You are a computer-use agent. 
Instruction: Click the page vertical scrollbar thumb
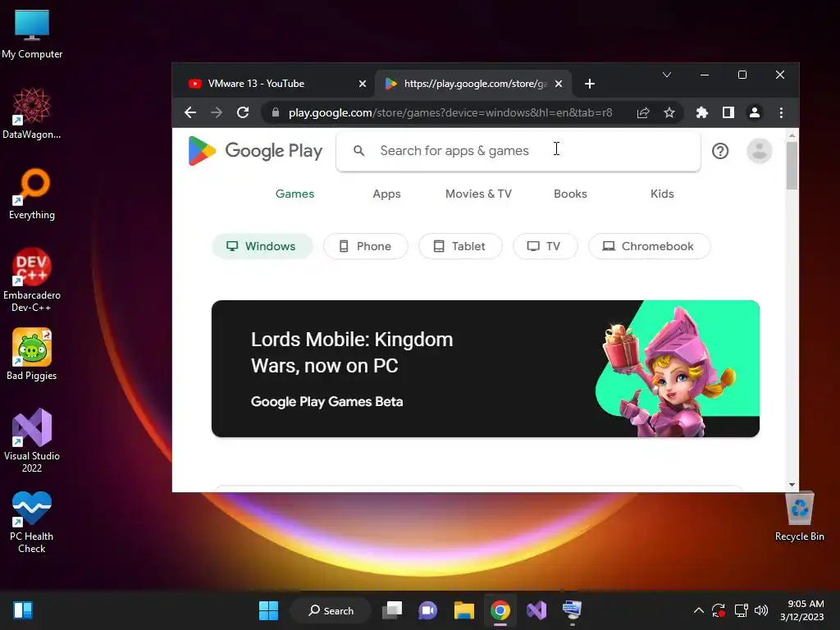pos(792,165)
